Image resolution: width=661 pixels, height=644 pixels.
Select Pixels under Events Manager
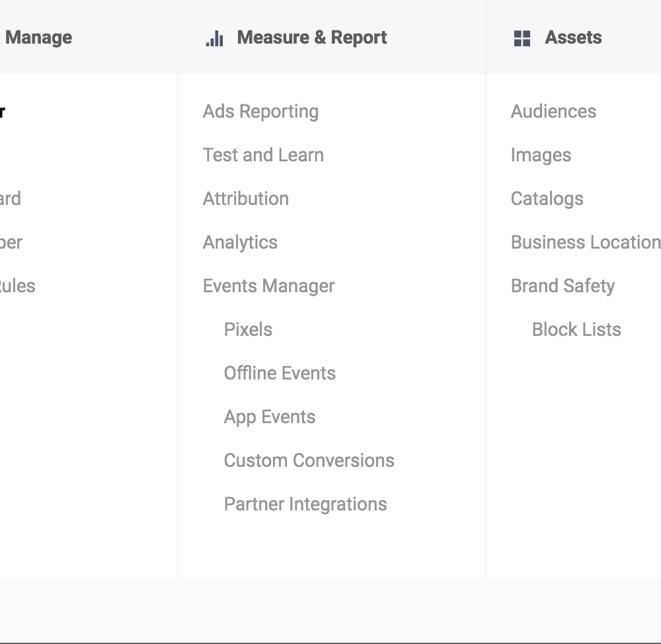tap(248, 329)
